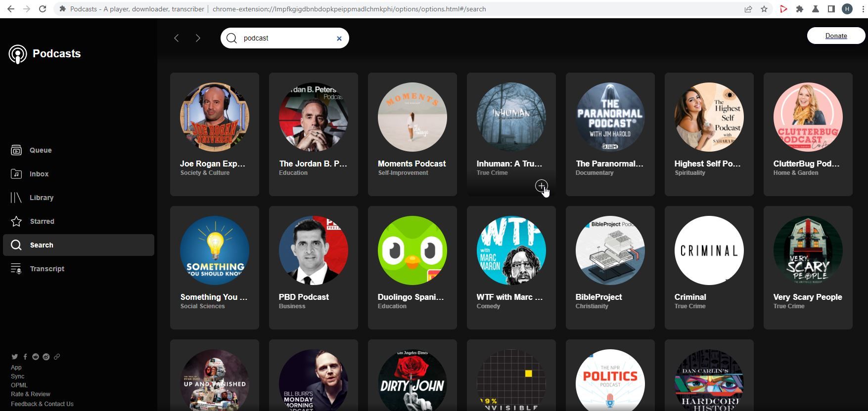The image size is (868, 411).
Task: Click 'Documentary' genre under The Paranormal
Action: tap(594, 173)
